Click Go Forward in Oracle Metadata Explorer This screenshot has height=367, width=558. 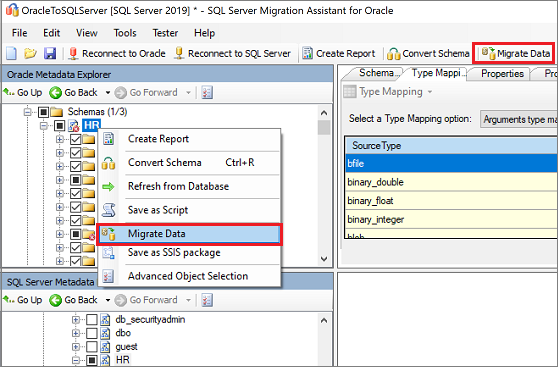point(146,93)
